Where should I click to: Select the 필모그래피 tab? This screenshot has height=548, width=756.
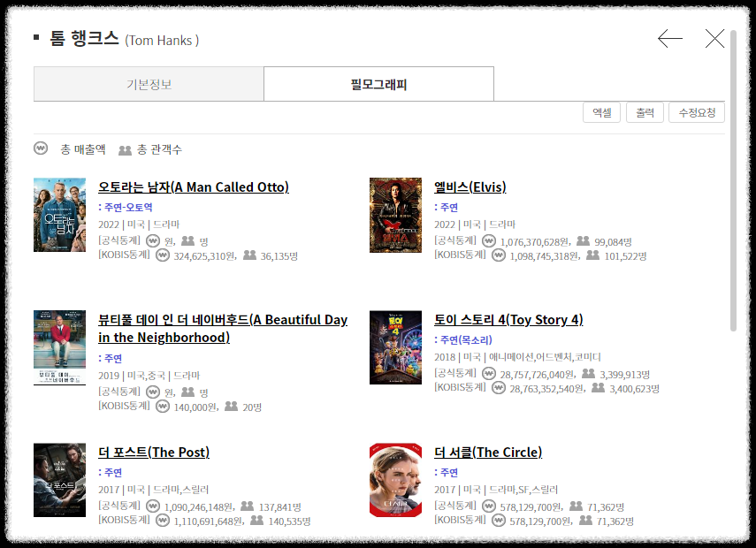click(x=378, y=82)
